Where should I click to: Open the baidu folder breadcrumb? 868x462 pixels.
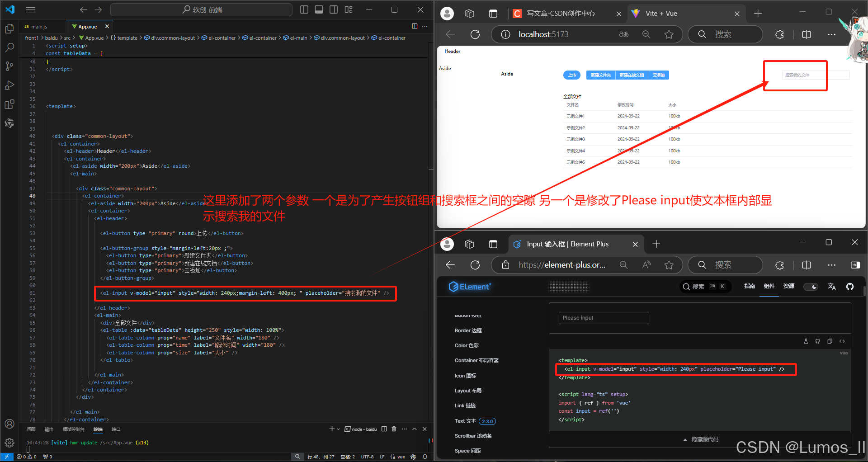point(51,38)
